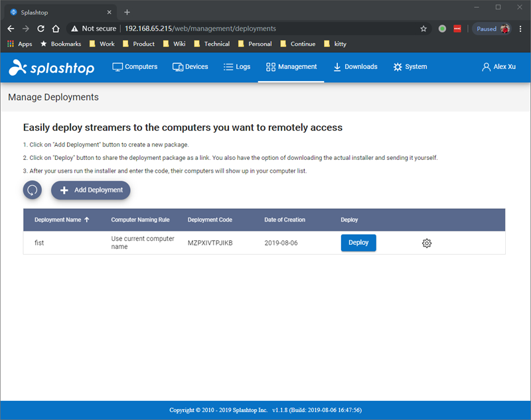Go to the Downloads tab
Screen dimensions: 531x420
pos(355,66)
